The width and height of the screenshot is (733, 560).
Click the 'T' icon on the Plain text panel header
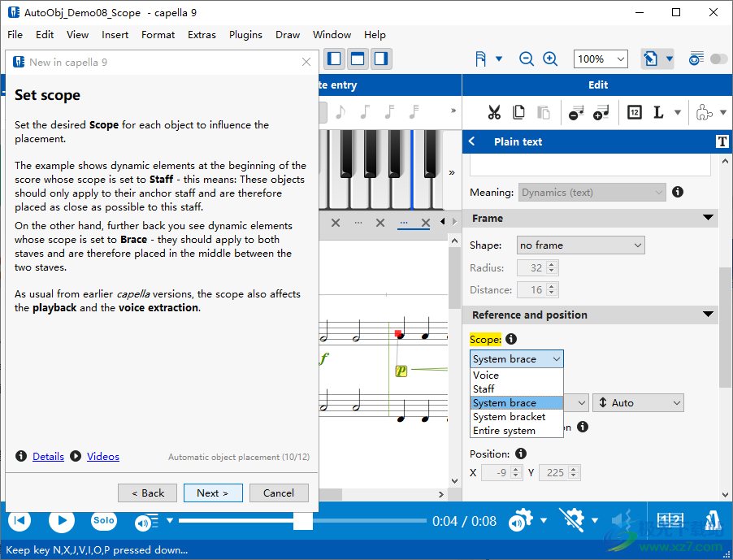pyautogui.click(x=722, y=141)
